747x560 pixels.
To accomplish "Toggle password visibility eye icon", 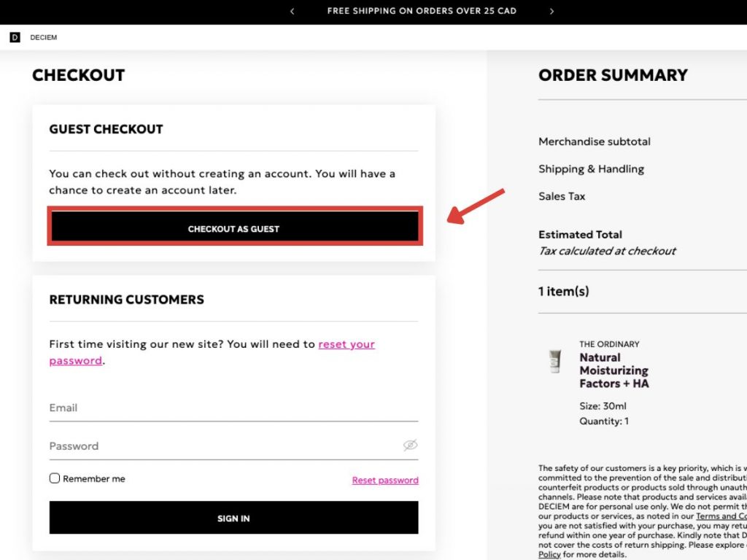I will 410,446.
